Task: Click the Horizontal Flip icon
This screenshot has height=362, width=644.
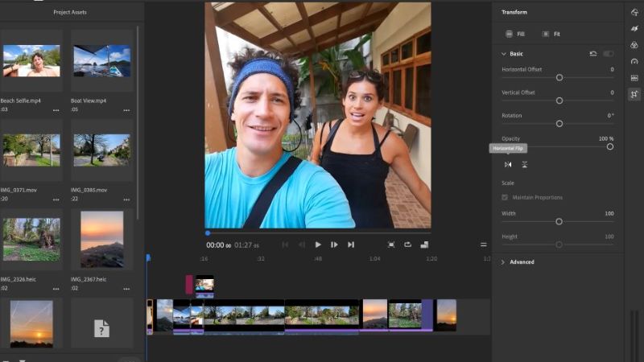Action: click(x=508, y=164)
